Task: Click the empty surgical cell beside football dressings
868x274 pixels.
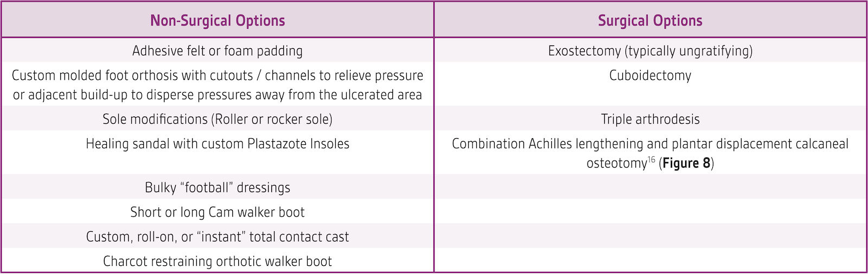Action: pyautogui.click(x=650, y=187)
